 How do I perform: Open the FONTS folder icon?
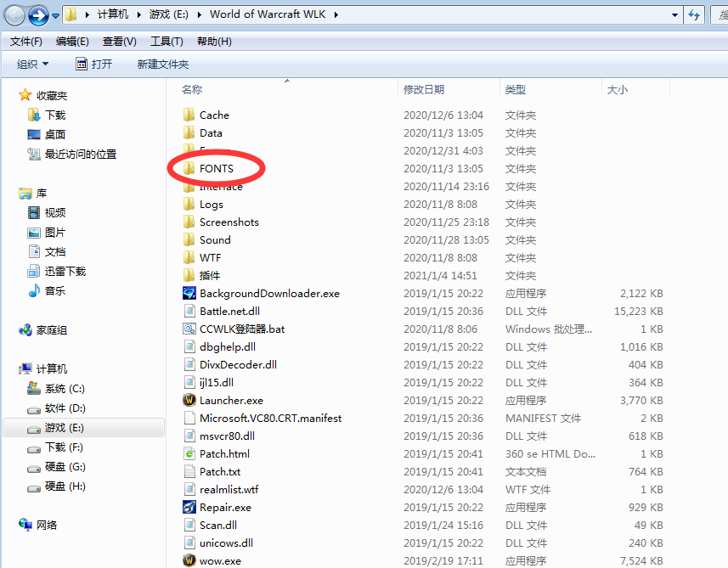tap(189, 168)
